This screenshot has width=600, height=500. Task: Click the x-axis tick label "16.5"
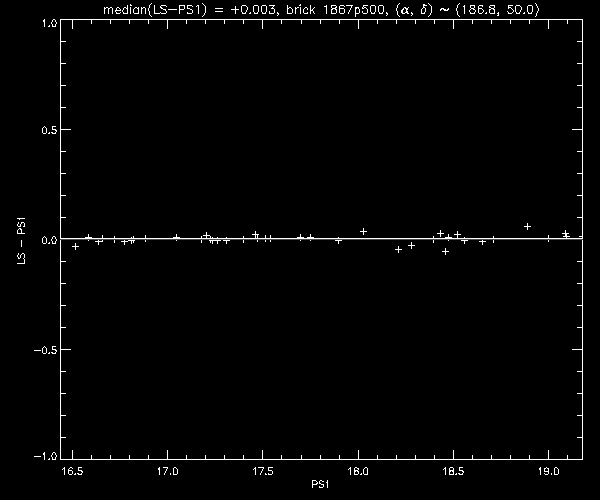coord(72,471)
